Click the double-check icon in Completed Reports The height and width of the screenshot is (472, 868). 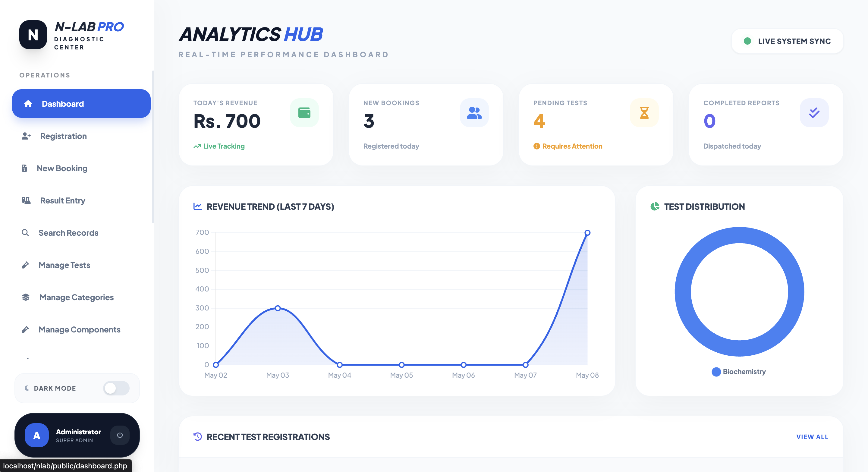point(814,113)
